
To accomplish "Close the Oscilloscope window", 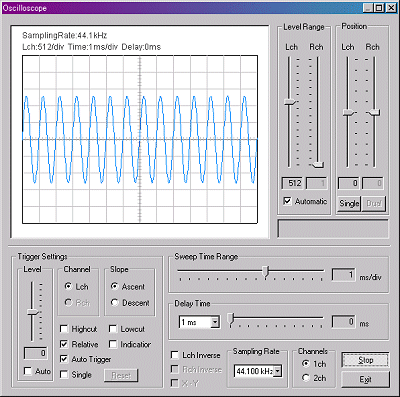I will (x=391, y=8).
